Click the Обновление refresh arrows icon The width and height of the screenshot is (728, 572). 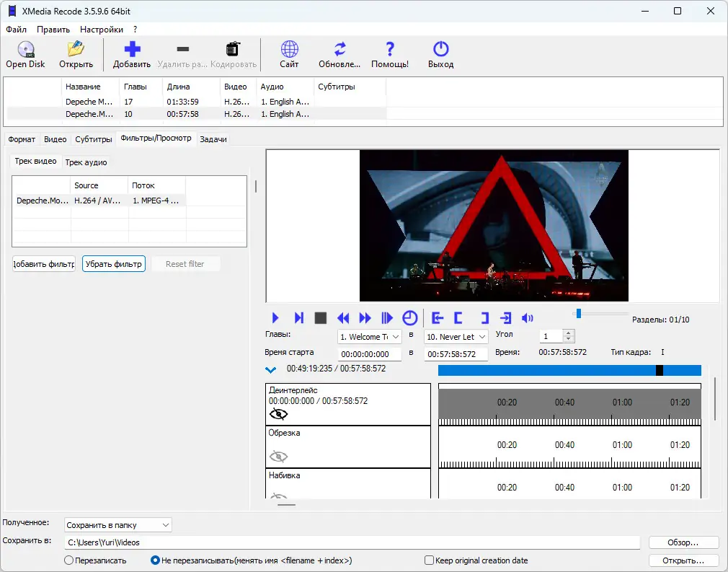pyautogui.click(x=339, y=55)
